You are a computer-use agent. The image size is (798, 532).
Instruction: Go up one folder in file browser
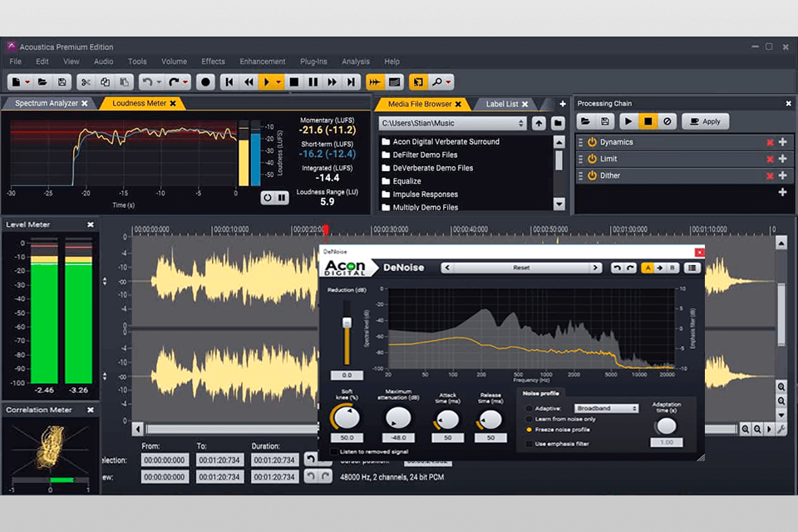[x=539, y=123]
